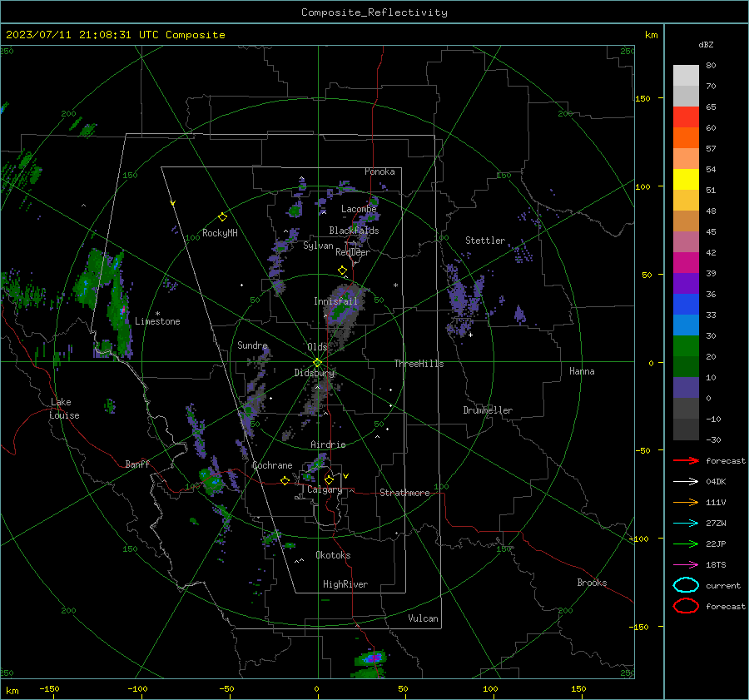Click the Drumheller town label
The height and width of the screenshot is (700, 749).
[488, 410]
